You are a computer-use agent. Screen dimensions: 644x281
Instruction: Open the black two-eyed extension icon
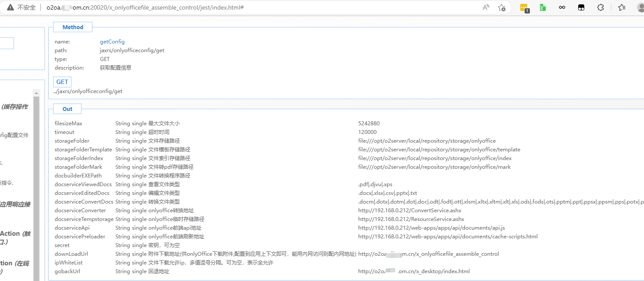coord(581,7)
